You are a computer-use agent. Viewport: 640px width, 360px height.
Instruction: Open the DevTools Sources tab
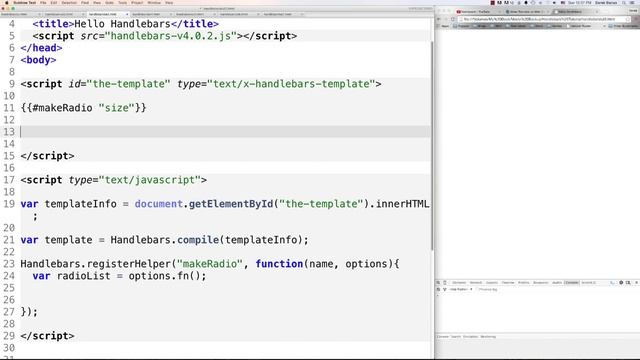point(492,282)
